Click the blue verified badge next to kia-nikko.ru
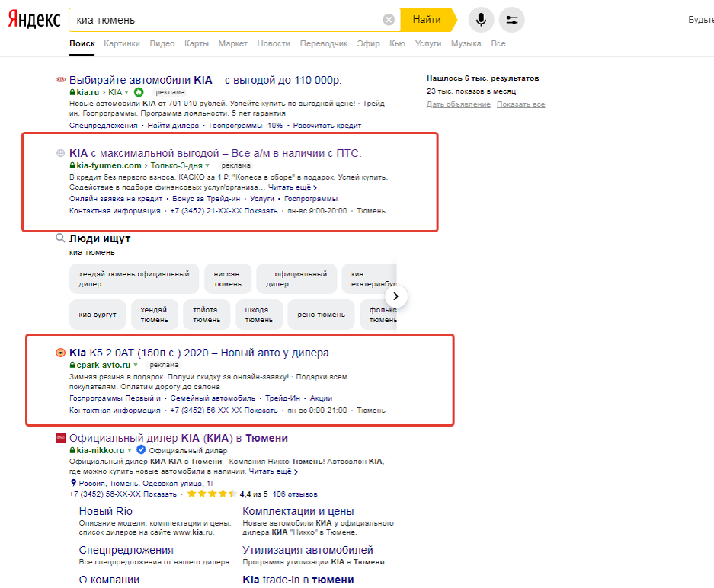The height and width of the screenshot is (588, 714). 141,449
